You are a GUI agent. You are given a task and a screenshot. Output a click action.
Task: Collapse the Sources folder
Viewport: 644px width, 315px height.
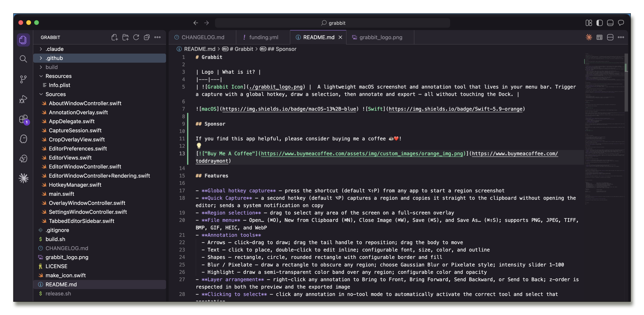(x=100, y=94)
